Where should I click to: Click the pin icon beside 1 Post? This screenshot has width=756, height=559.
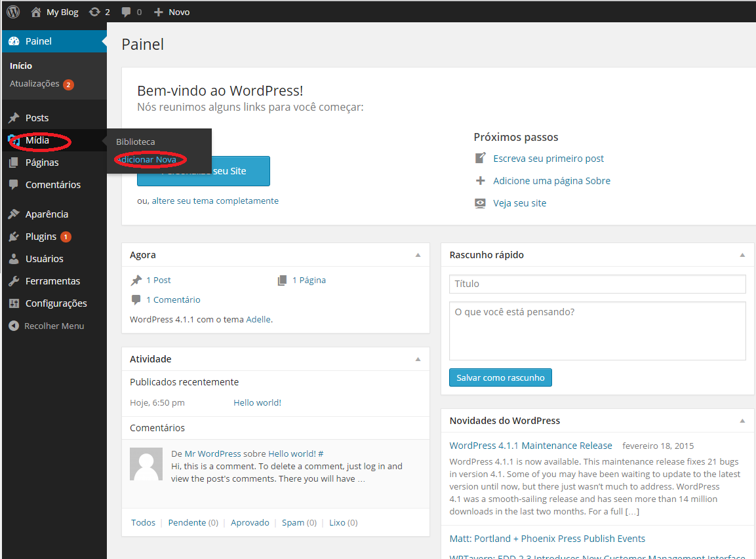point(136,280)
